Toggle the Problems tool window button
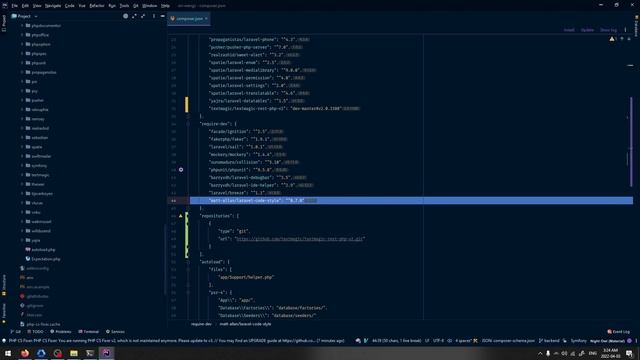640x360 pixels. [x=60, y=331]
